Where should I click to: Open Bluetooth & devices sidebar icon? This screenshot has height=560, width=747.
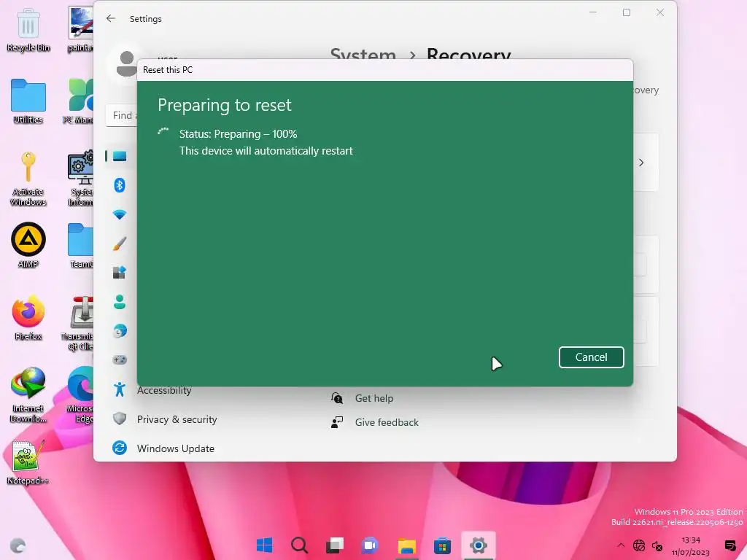120,184
